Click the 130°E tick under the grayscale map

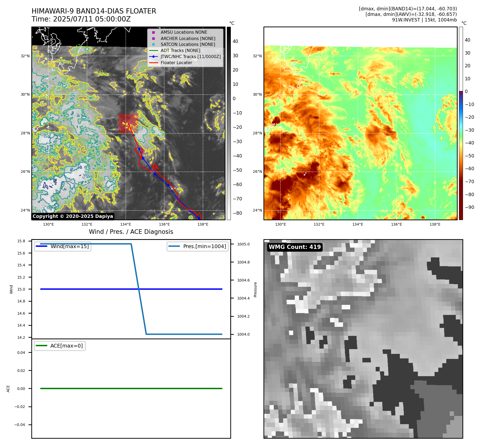48,225
